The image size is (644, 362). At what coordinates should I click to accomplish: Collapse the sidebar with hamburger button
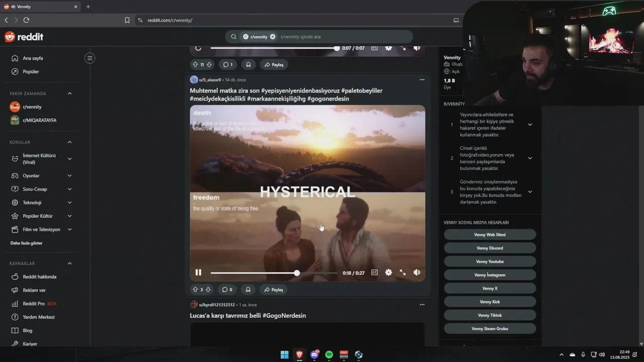coord(90,58)
